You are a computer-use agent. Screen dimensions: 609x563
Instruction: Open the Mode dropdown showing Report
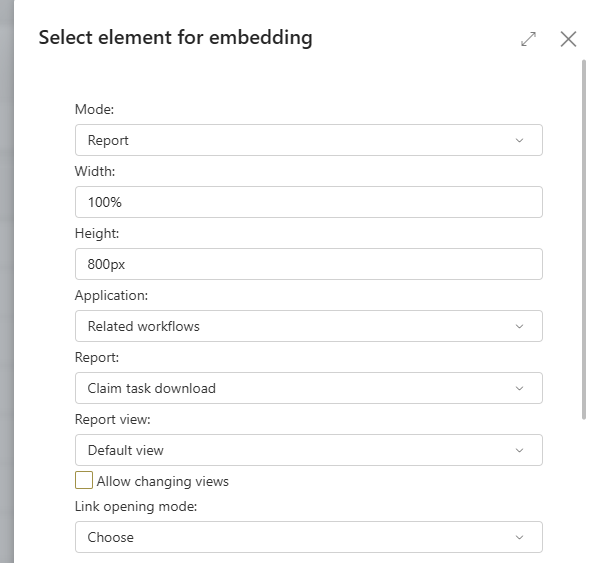(x=309, y=140)
